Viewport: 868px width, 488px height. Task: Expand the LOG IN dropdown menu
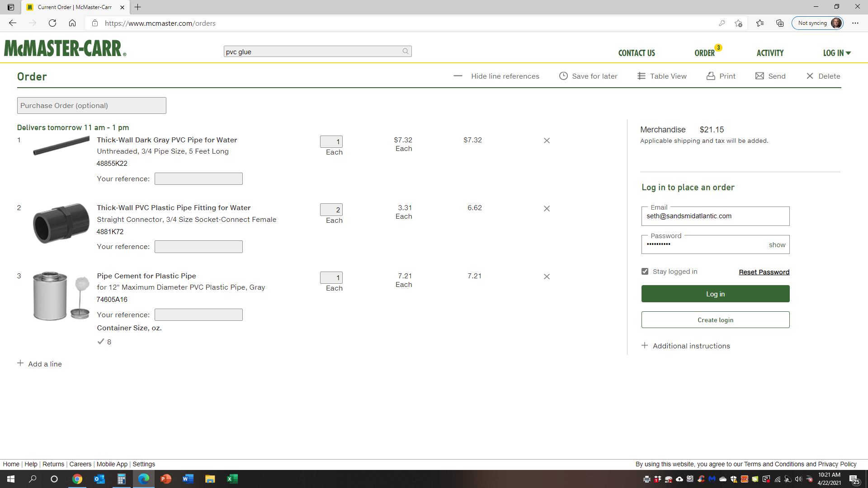pos(837,53)
